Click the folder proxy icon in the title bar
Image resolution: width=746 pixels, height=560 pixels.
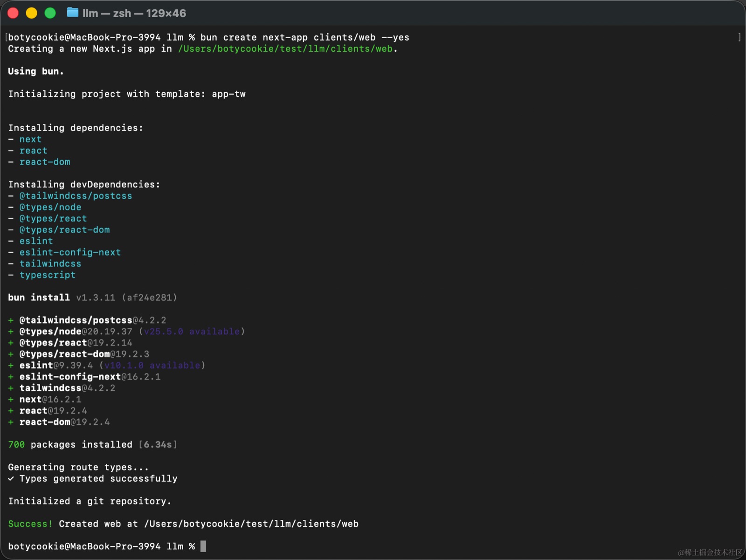[x=73, y=13]
